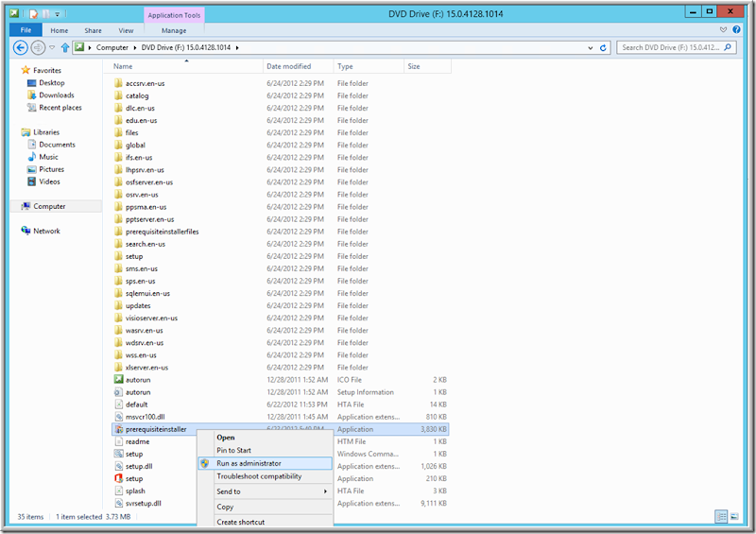The height and width of the screenshot is (534, 756).
Task: Switch to the View ribbon tab
Action: coord(126,30)
